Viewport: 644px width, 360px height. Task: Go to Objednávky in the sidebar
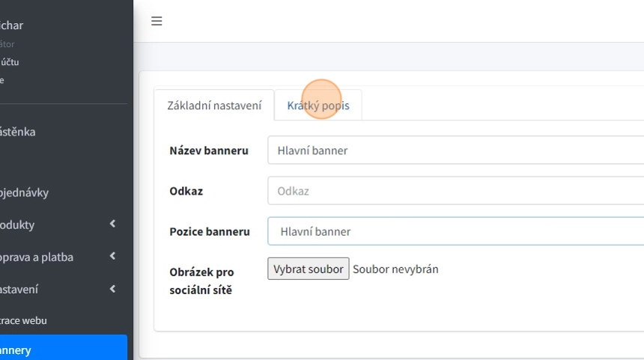coord(24,192)
